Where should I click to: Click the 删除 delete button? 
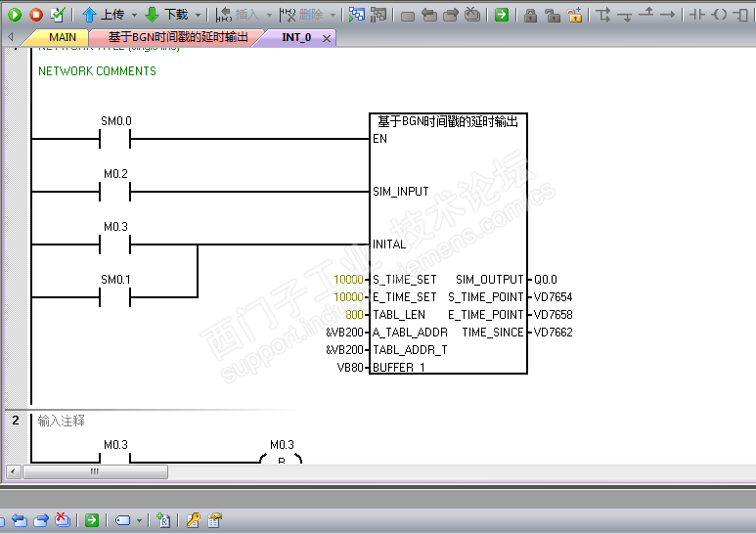coord(301,15)
